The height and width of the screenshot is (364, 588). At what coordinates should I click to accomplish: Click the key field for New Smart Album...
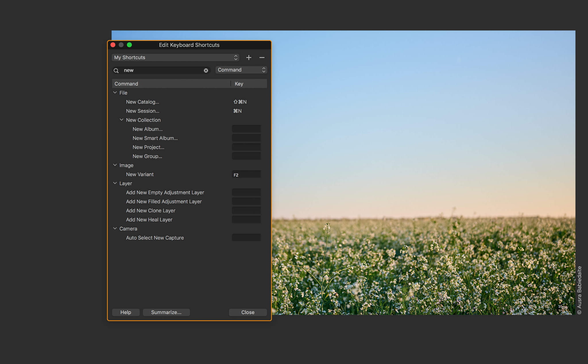(246, 138)
